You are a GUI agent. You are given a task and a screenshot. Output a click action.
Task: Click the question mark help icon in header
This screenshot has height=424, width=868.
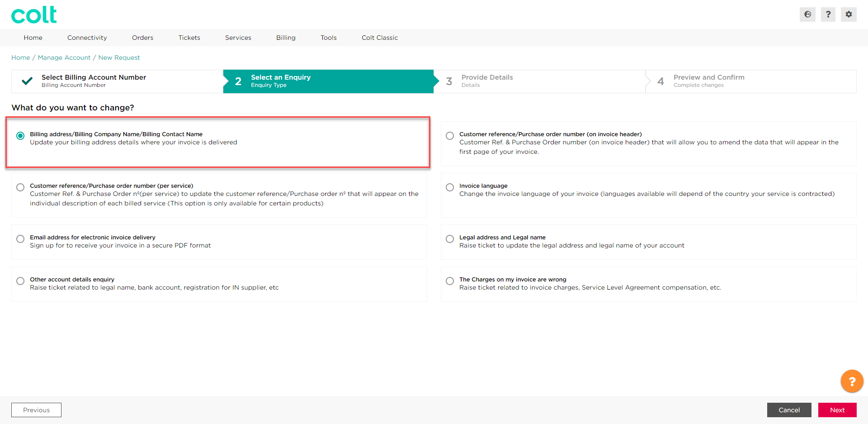[828, 14]
